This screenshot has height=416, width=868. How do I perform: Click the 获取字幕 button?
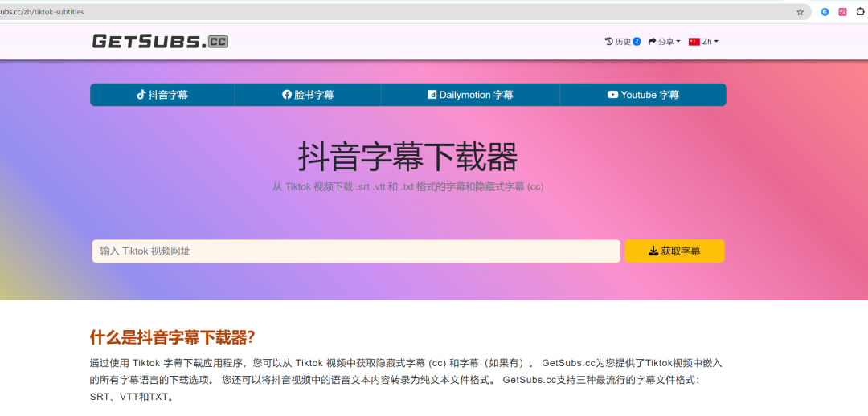click(x=674, y=251)
